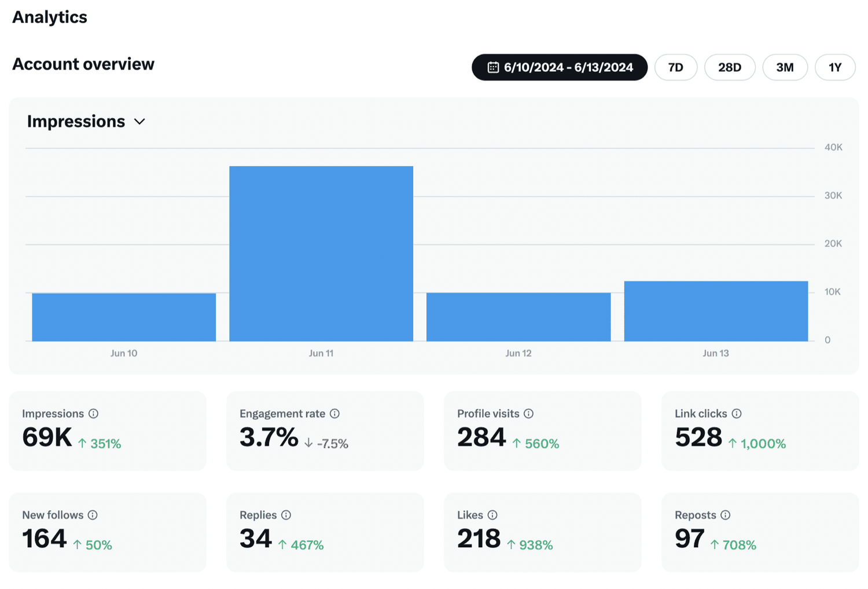Expand the Impressions chart metric dropdown chevron

tap(139, 122)
